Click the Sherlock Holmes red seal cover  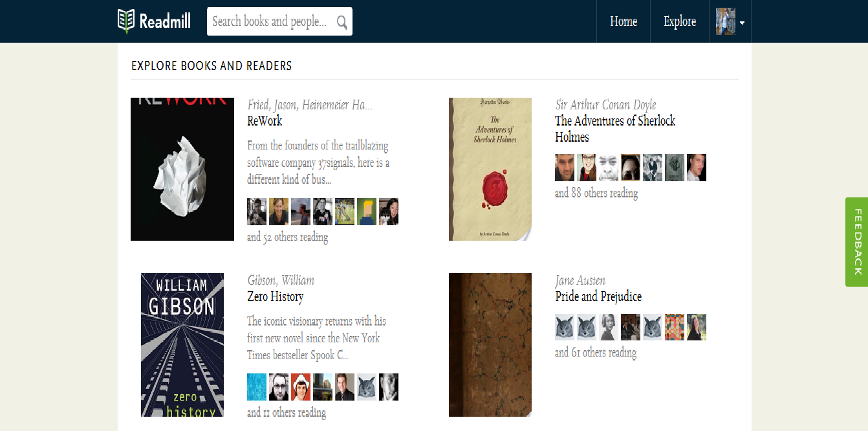[490, 170]
